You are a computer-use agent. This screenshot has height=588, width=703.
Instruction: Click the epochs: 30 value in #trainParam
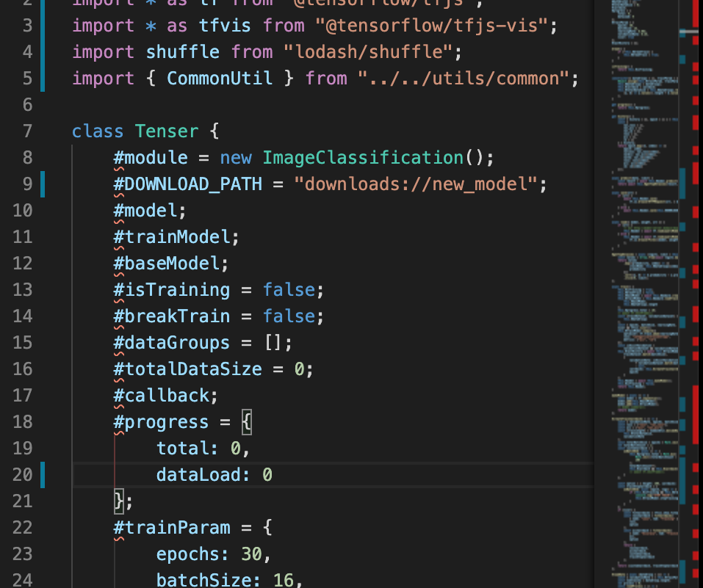[253, 553]
